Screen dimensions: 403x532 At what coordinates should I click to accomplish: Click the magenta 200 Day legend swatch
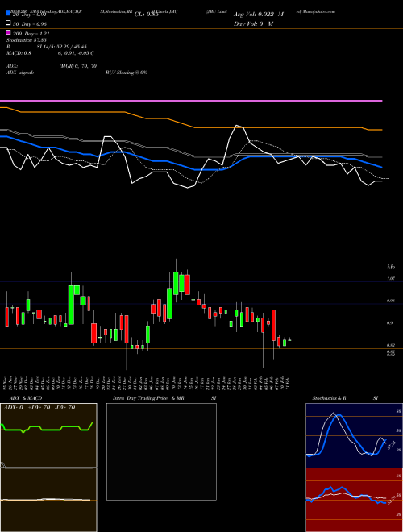pyautogui.click(x=8, y=32)
